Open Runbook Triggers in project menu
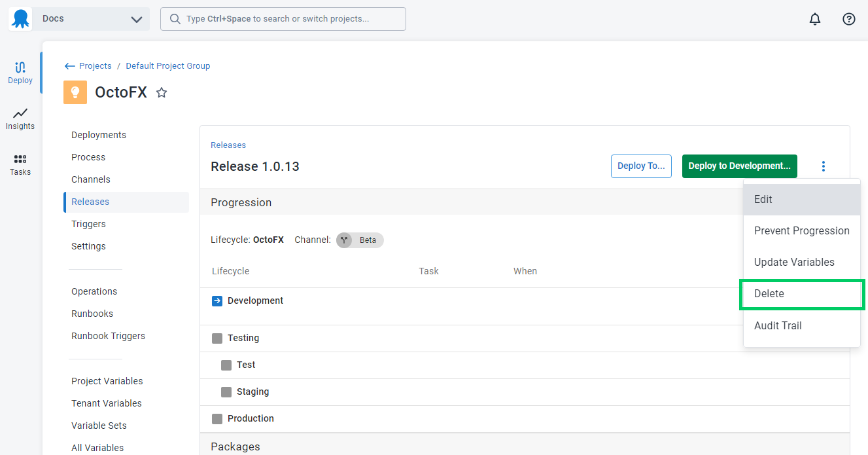Screen dimensions: 868x455 [x=108, y=336]
